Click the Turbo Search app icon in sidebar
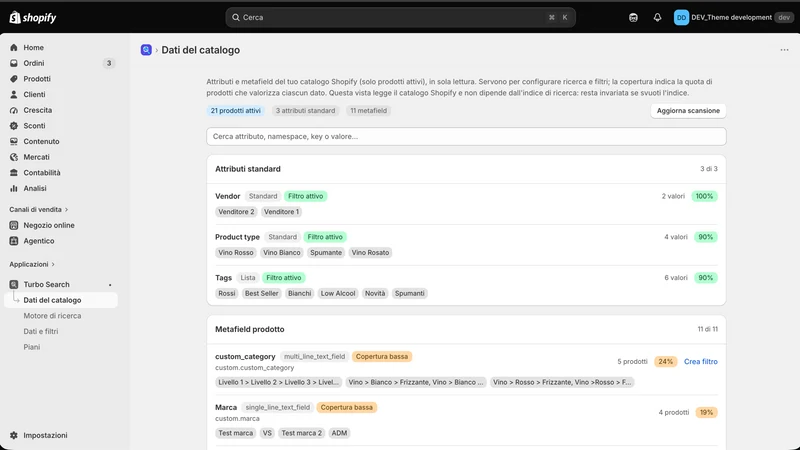The width and height of the screenshot is (800, 450). pyautogui.click(x=14, y=284)
